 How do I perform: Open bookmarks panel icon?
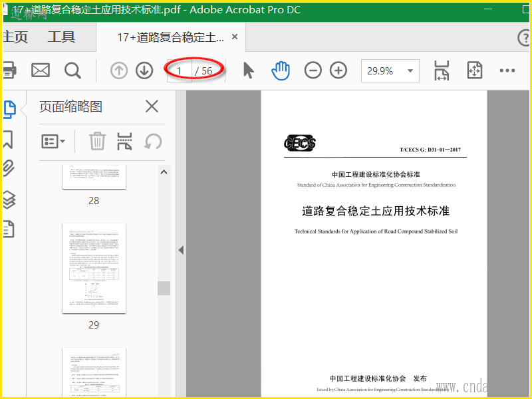click(x=8, y=140)
